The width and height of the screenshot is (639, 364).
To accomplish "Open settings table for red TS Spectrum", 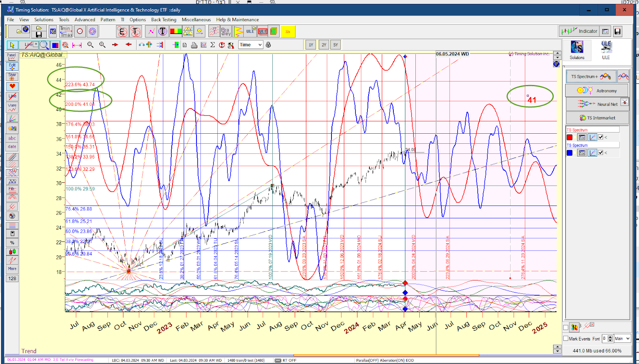I will (582, 137).
